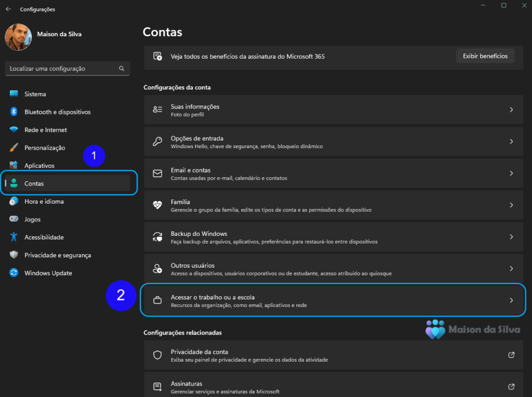532x397 pixels.
Task: Open the Windows Update label
Action: point(48,273)
